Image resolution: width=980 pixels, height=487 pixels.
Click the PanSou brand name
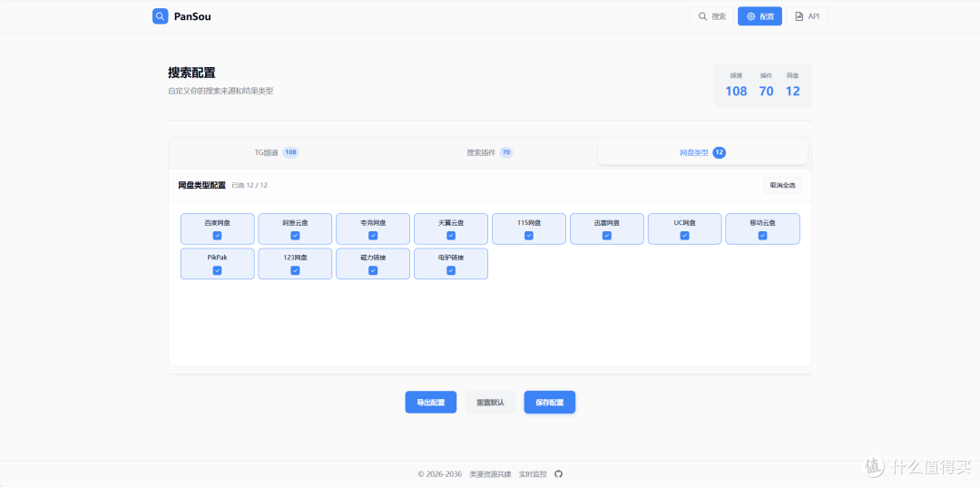click(x=192, y=17)
